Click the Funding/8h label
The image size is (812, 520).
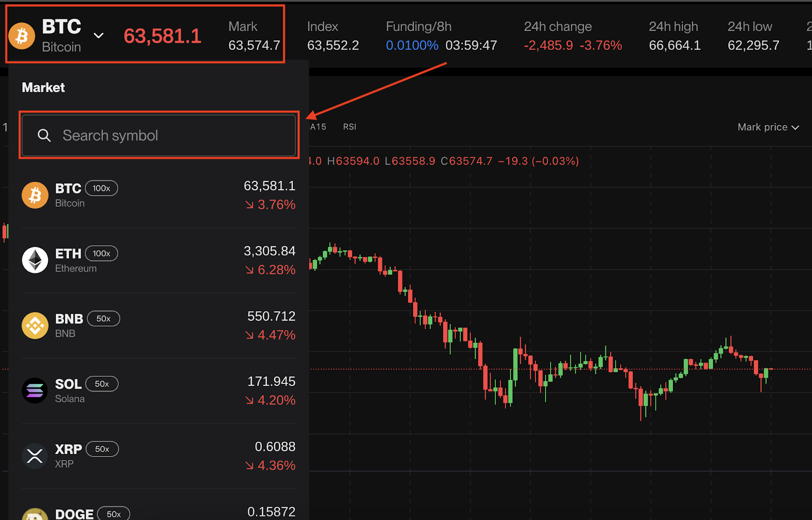419,26
